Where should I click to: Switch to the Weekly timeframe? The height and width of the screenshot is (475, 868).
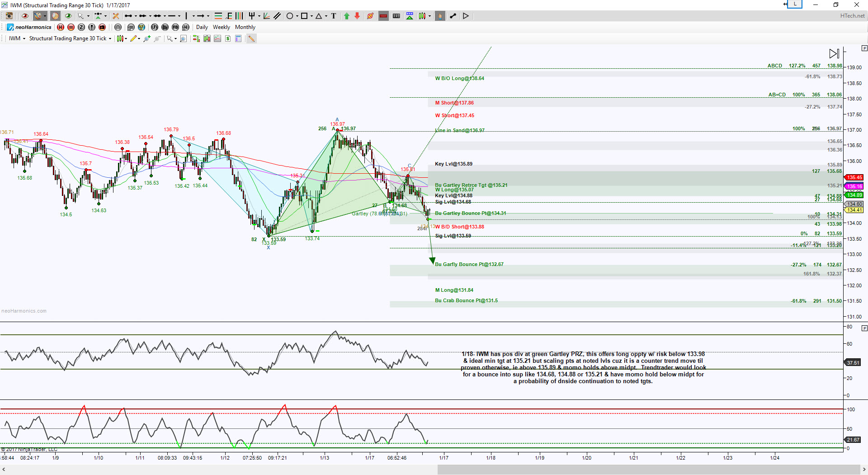pyautogui.click(x=222, y=27)
